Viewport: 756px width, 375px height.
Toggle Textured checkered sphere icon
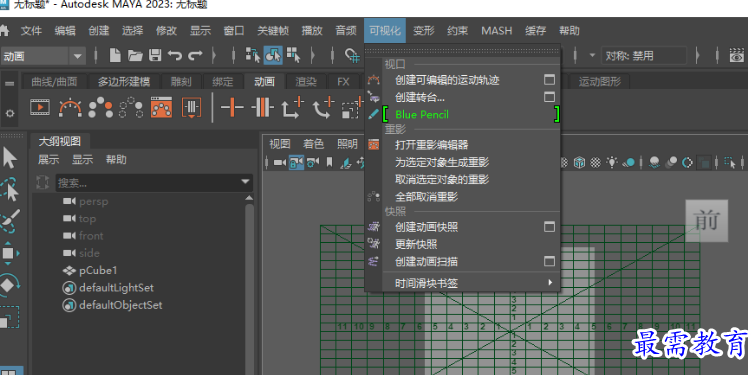[x=595, y=162]
